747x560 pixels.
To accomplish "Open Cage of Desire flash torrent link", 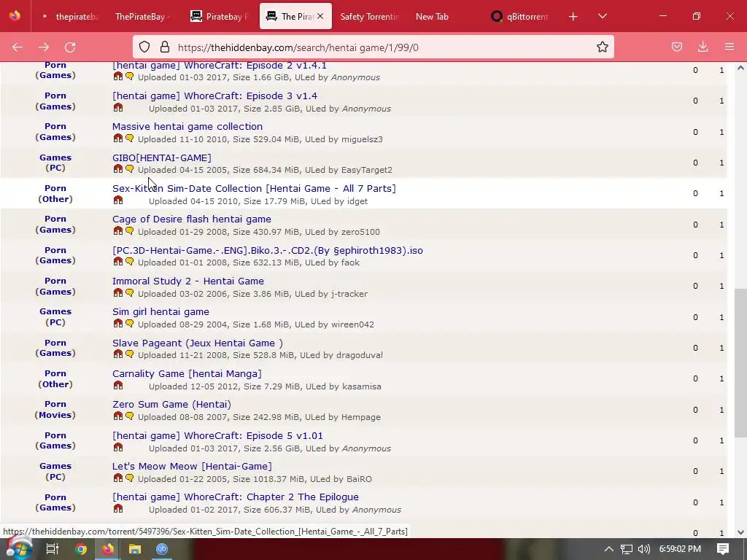I will 192,219.
